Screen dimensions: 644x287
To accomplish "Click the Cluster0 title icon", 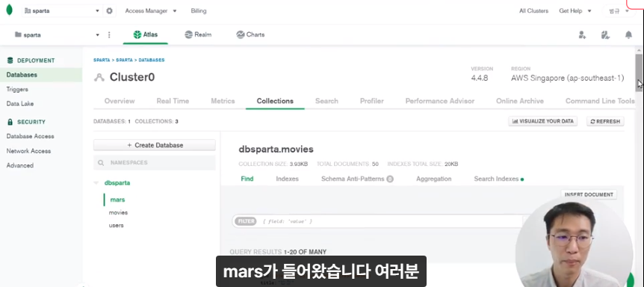I will [99, 77].
